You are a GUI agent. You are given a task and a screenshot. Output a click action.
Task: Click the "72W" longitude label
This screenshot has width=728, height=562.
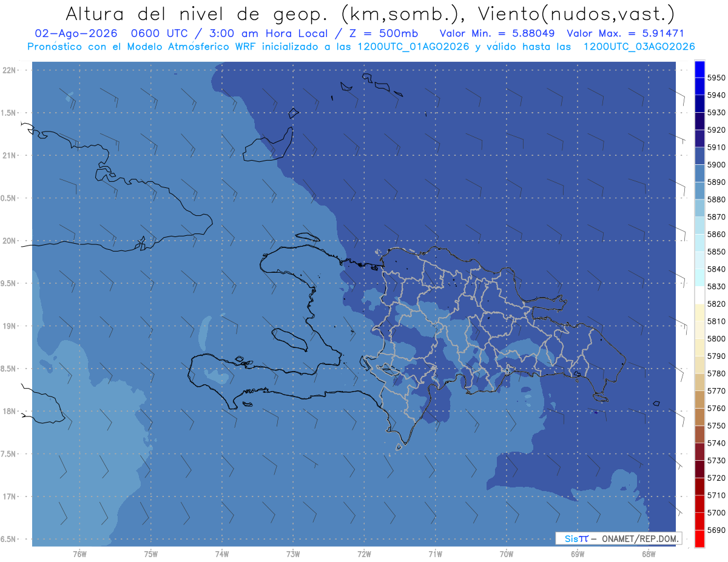(364, 554)
